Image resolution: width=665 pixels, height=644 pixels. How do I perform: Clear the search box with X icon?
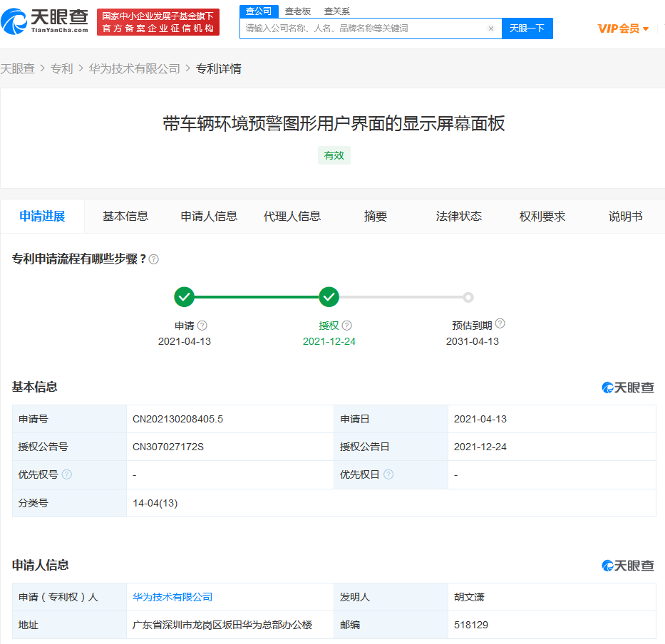tap(490, 28)
